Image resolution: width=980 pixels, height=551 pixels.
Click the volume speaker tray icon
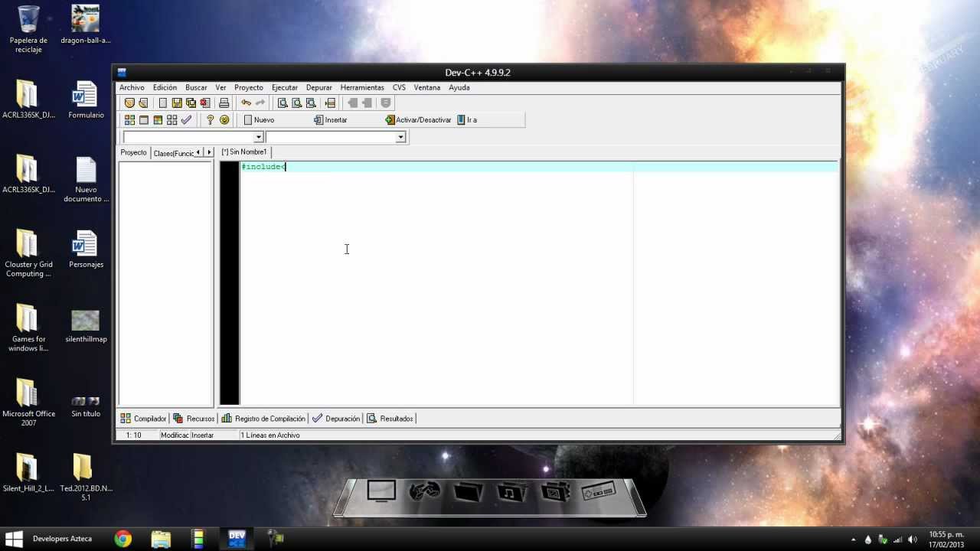[x=912, y=540]
